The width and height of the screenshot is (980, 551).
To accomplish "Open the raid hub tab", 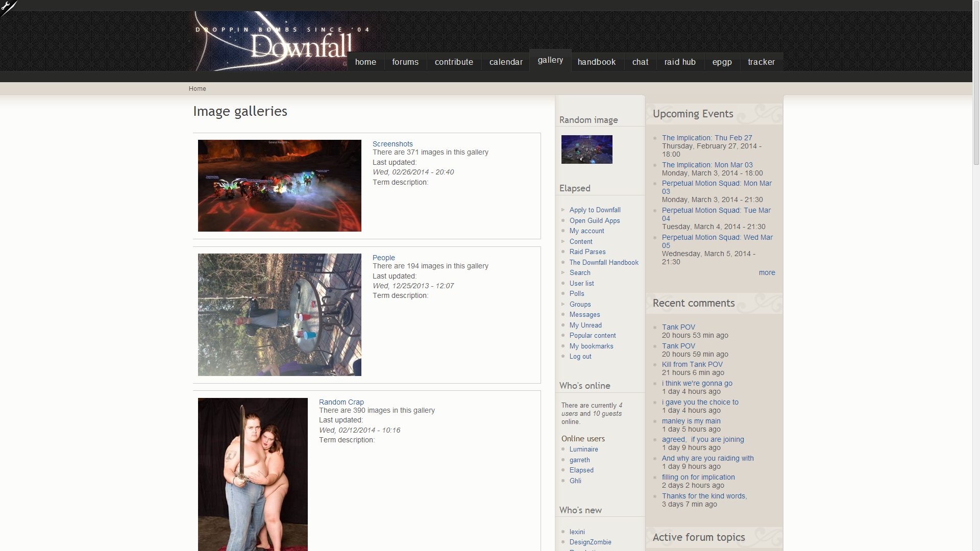I will point(679,62).
